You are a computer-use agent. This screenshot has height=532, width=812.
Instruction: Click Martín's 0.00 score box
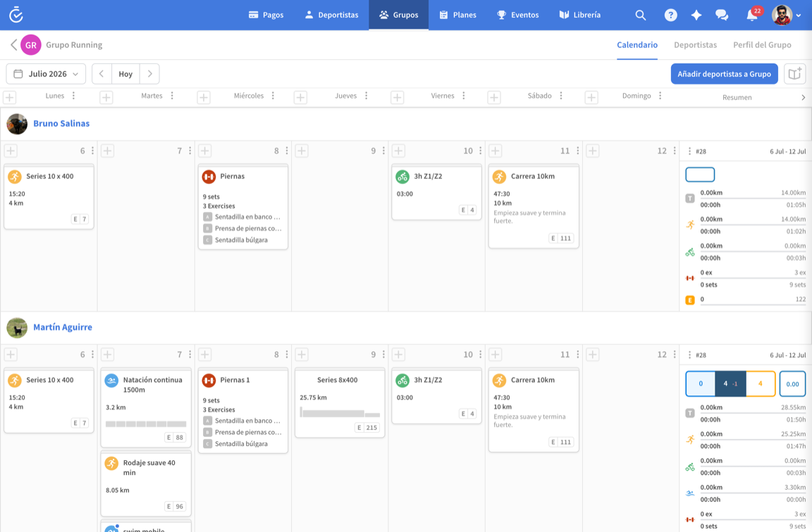tap(792, 384)
